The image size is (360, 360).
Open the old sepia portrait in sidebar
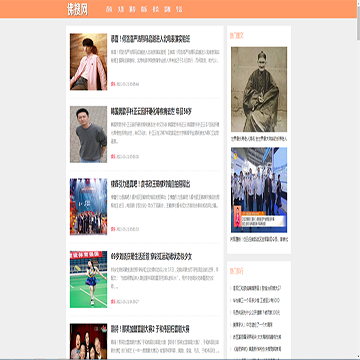(x=259, y=89)
